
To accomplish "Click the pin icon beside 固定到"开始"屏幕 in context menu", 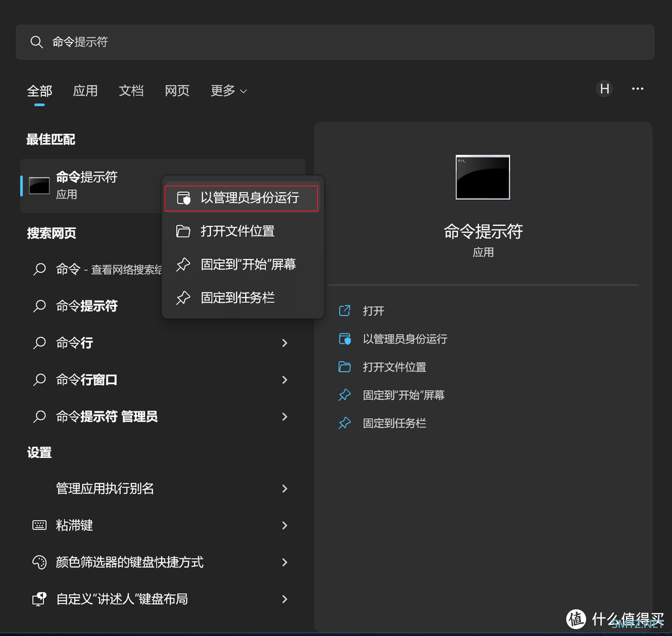I will click(x=184, y=264).
